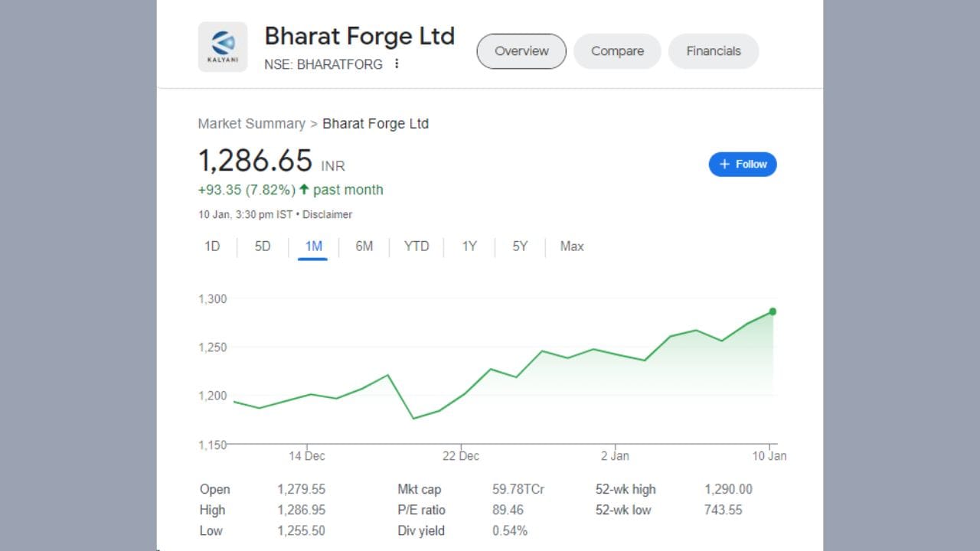Image resolution: width=980 pixels, height=551 pixels.
Task: Select the Overview tab
Action: tap(521, 51)
